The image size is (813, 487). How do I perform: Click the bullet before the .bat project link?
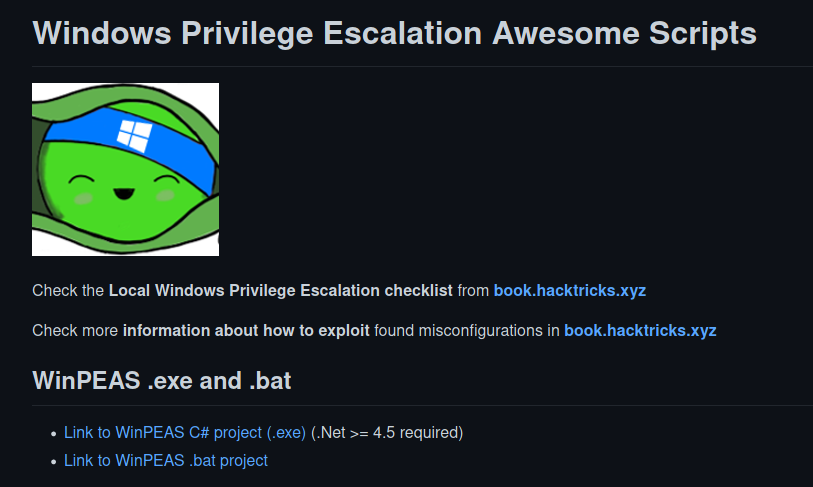coord(54,461)
